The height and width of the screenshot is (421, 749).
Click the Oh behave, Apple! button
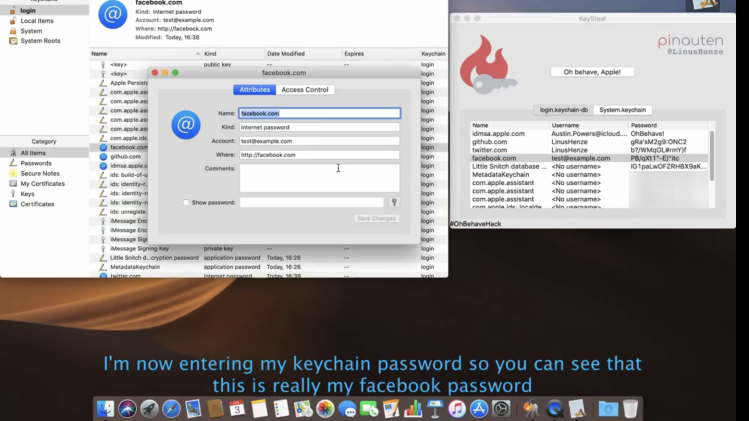tap(592, 72)
